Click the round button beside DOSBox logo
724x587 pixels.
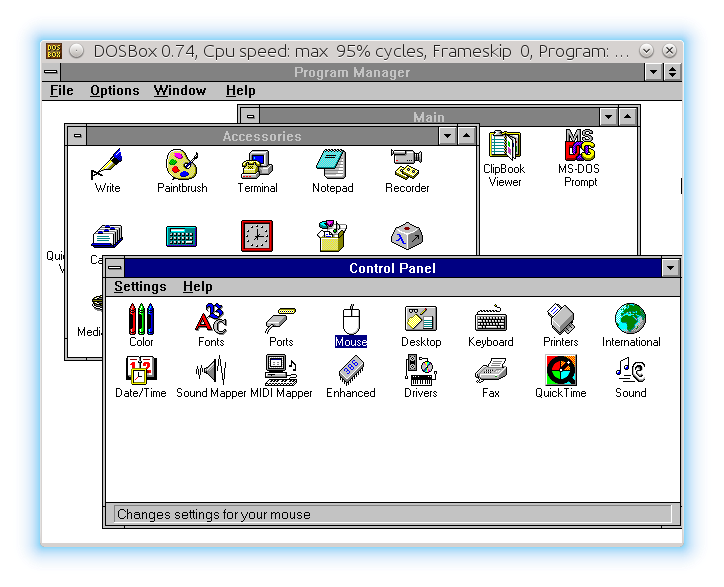pos(76,51)
